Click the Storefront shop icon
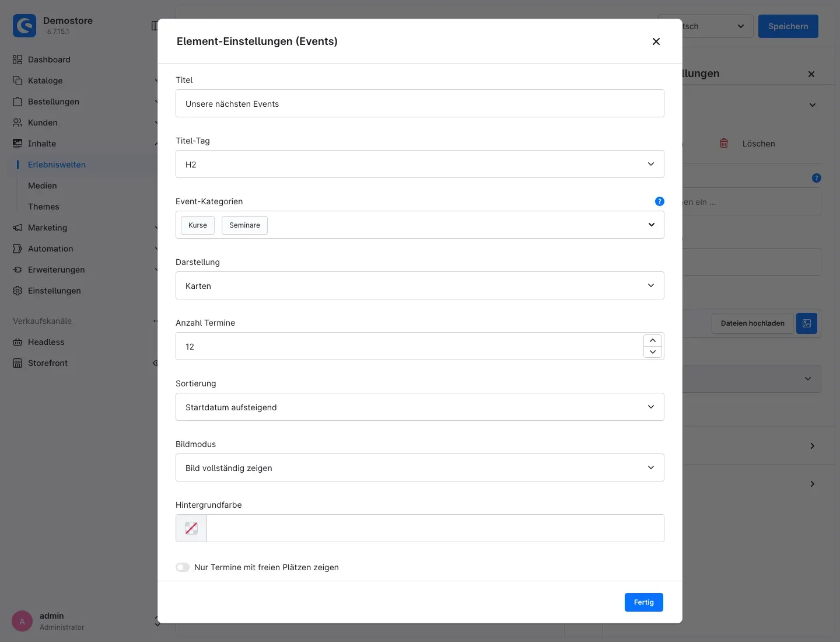This screenshot has height=642, width=840. [17, 363]
